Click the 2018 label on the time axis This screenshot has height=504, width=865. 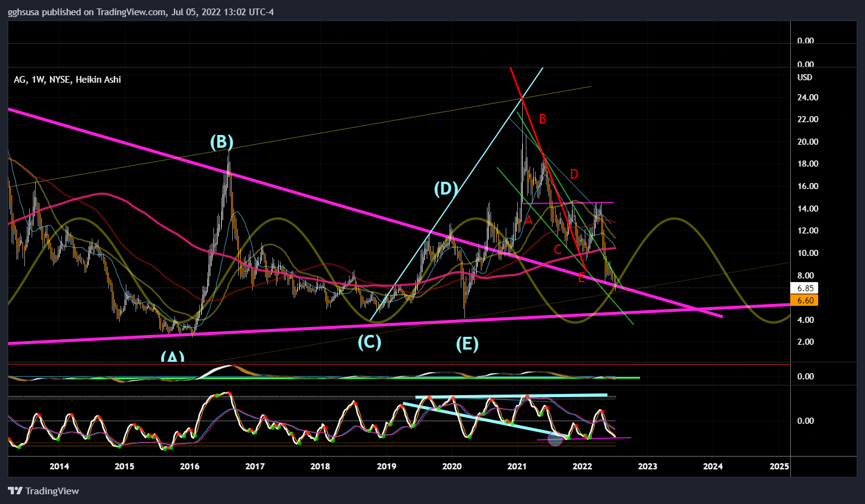click(x=320, y=466)
